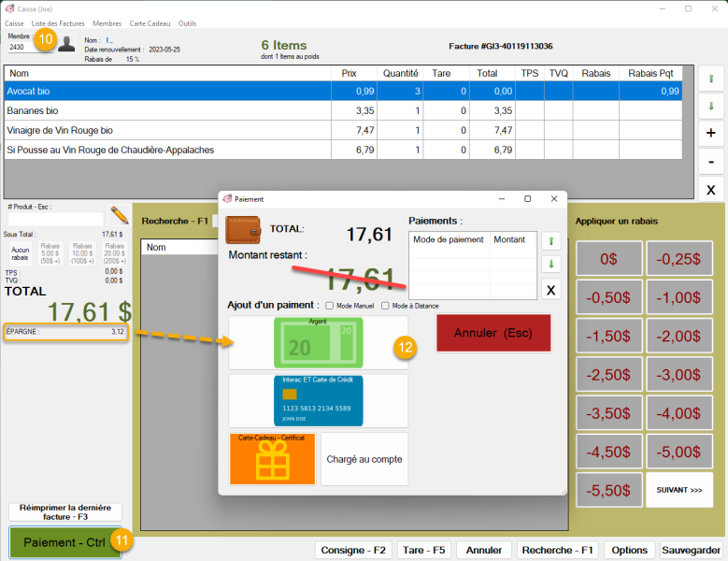The image size is (728, 561).
Task: Open the Carte Cadeau menu
Action: tap(150, 23)
